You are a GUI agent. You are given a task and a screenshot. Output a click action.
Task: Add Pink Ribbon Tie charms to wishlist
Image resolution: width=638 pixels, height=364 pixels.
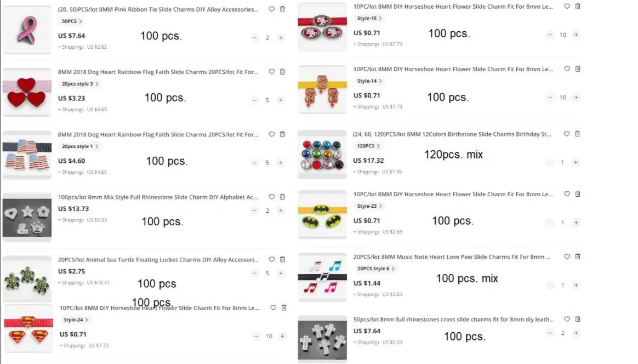pyautogui.click(x=271, y=9)
